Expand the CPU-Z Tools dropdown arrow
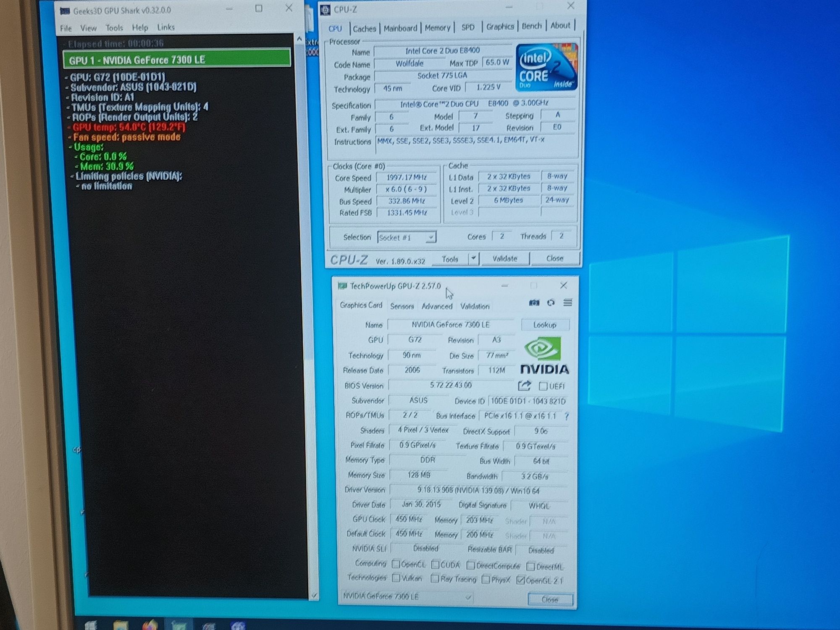This screenshot has width=840, height=630. 473,258
